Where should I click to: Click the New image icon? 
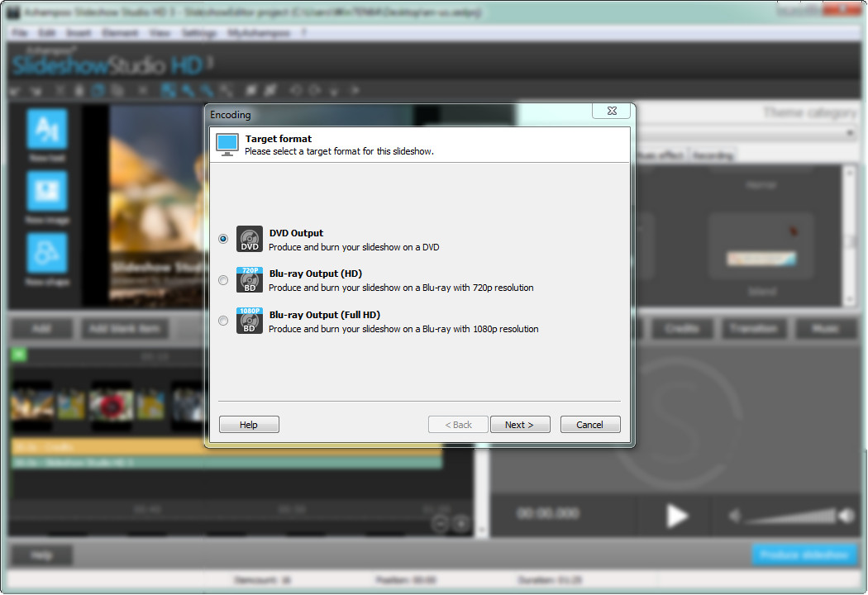coord(47,191)
